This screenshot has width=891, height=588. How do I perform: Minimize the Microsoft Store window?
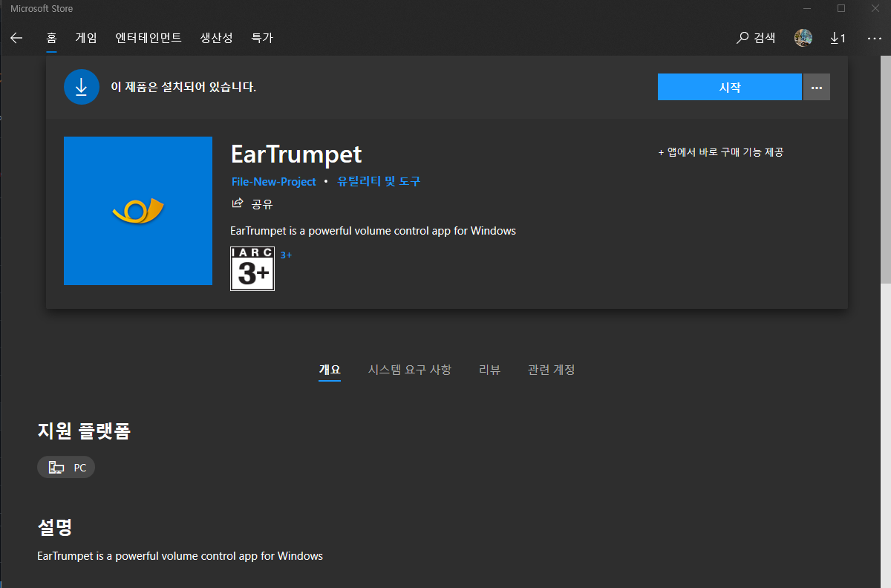(807, 8)
